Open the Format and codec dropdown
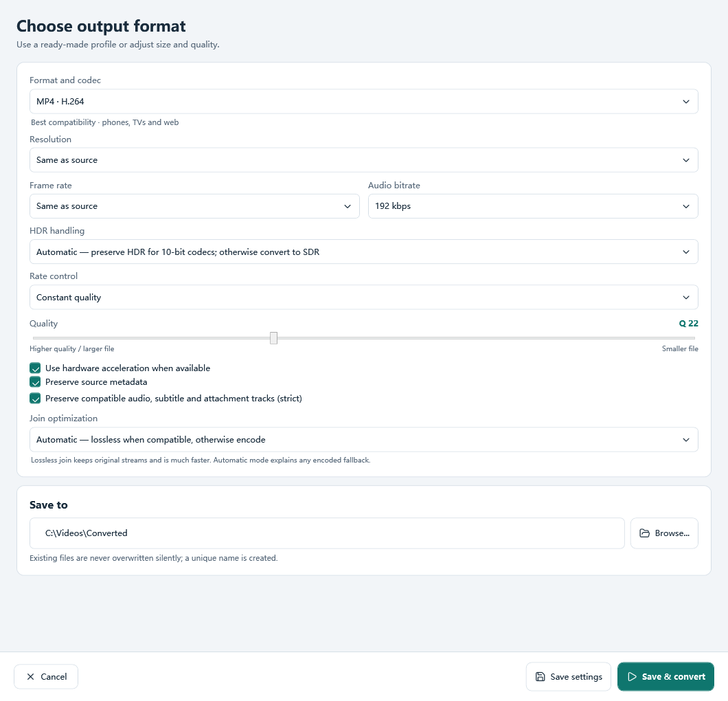The image size is (728, 701). 363,101
